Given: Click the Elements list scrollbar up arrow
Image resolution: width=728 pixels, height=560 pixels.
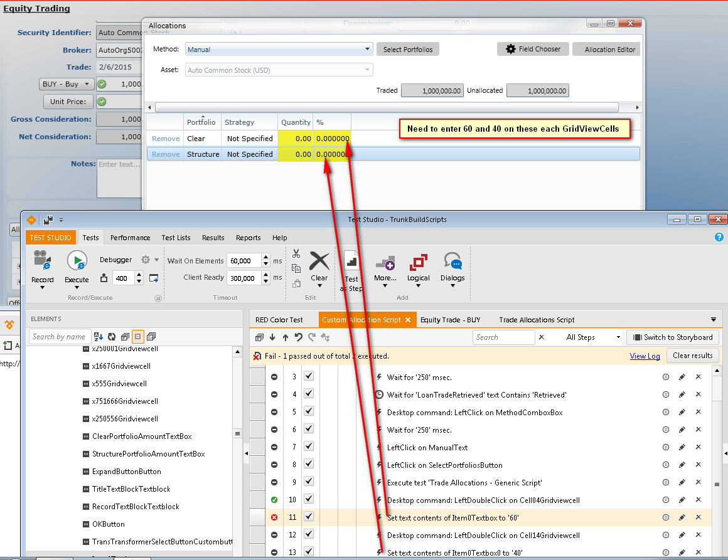Looking at the screenshot, I should [237, 352].
